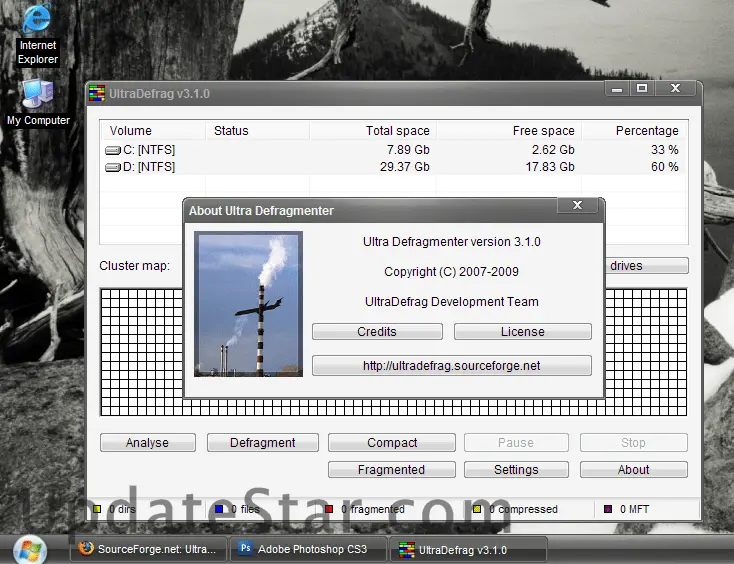The height and width of the screenshot is (564, 734).
Task: Open the ultradefrag.sourceforge.net link button
Action: click(x=452, y=366)
